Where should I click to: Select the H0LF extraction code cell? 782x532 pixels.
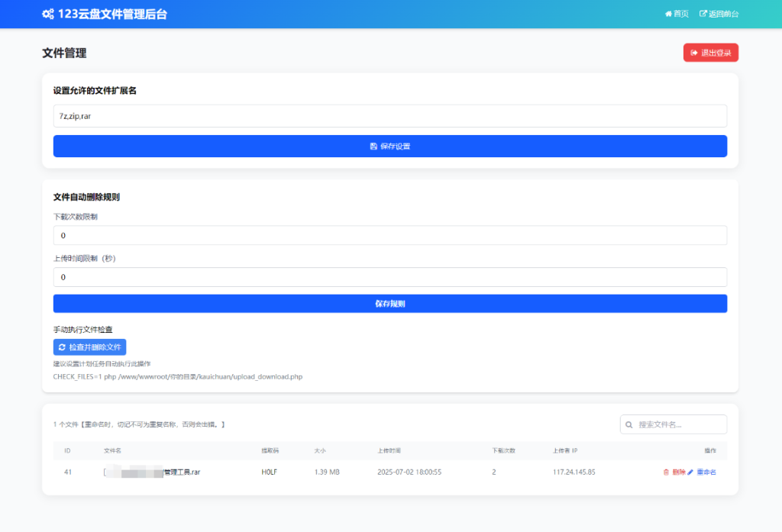269,472
